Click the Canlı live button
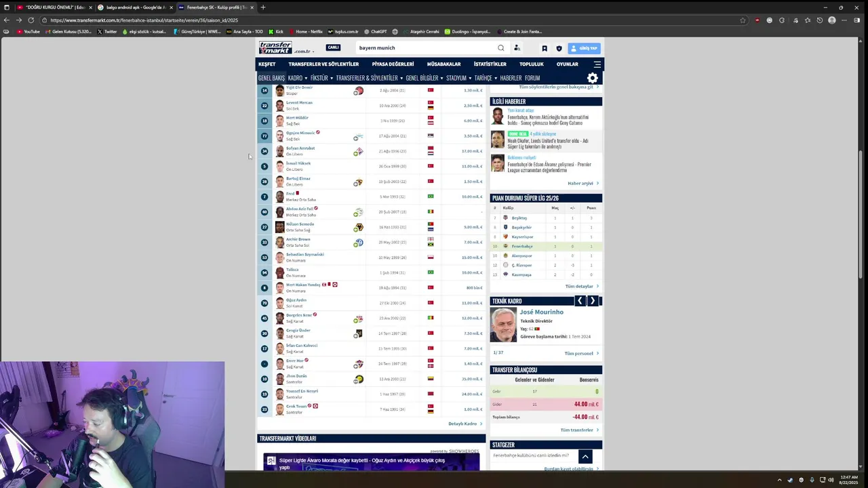The height and width of the screenshot is (488, 868). 333,47
